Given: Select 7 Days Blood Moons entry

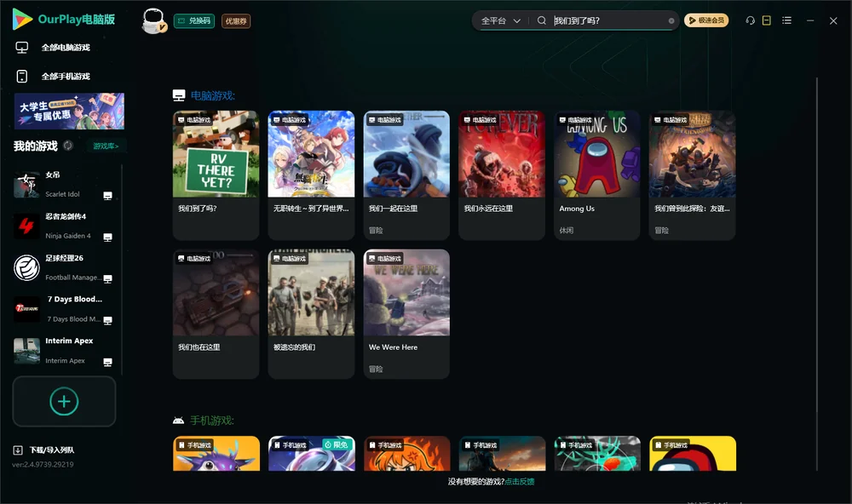Looking at the screenshot, I should point(62,309).
